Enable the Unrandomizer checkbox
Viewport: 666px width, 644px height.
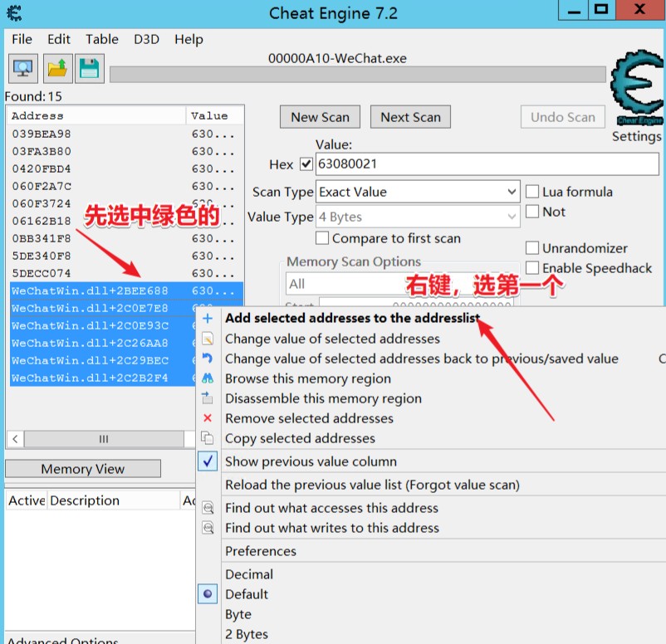pyautogui.click(x=532, y=248)
